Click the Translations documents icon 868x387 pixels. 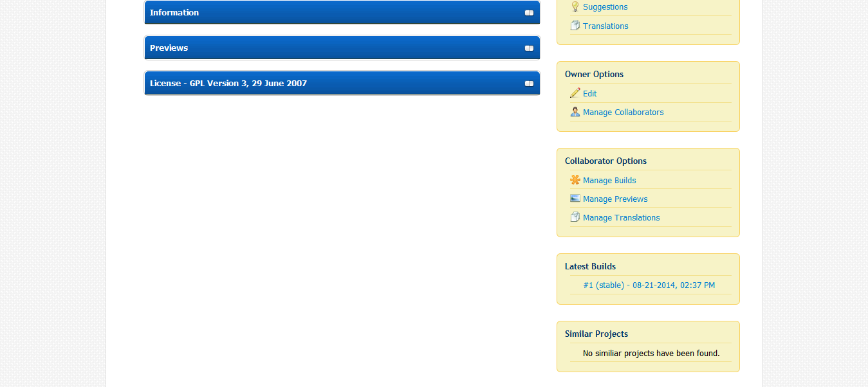click(575, 26)
